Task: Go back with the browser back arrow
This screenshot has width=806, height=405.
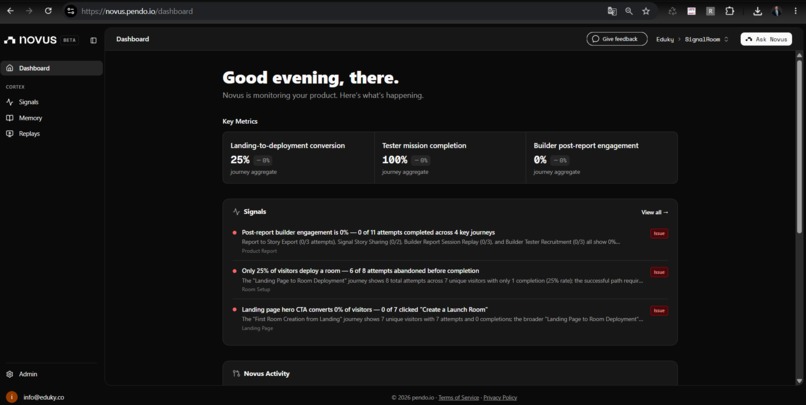Action: click(10, 11)
